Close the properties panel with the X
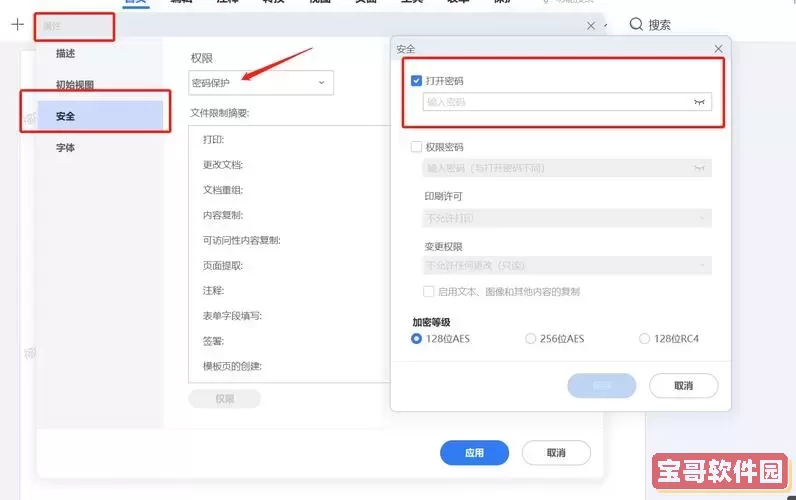Image resolution: width=796 pixels, height=500 pixels. pos(591,26)
